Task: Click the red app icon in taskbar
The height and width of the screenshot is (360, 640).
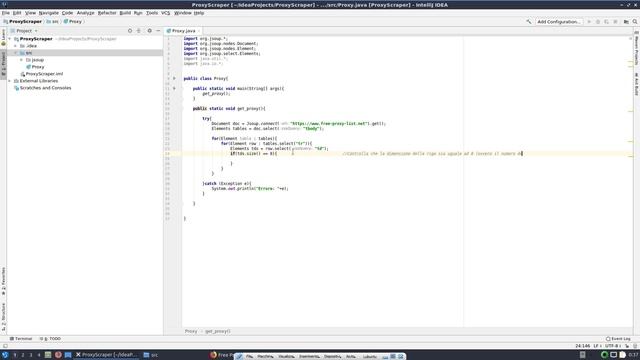Action: pos(58,355)
